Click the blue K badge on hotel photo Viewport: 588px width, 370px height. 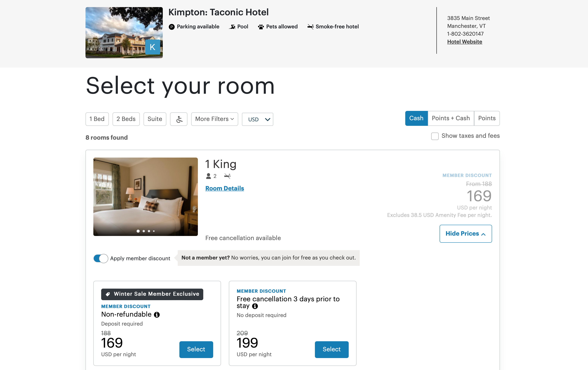pos(153,47)
